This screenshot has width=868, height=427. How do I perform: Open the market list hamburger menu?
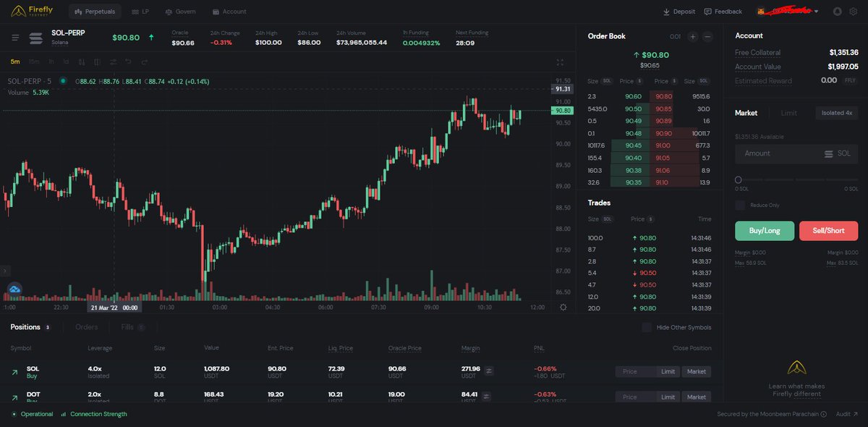(x=15, y=38)
